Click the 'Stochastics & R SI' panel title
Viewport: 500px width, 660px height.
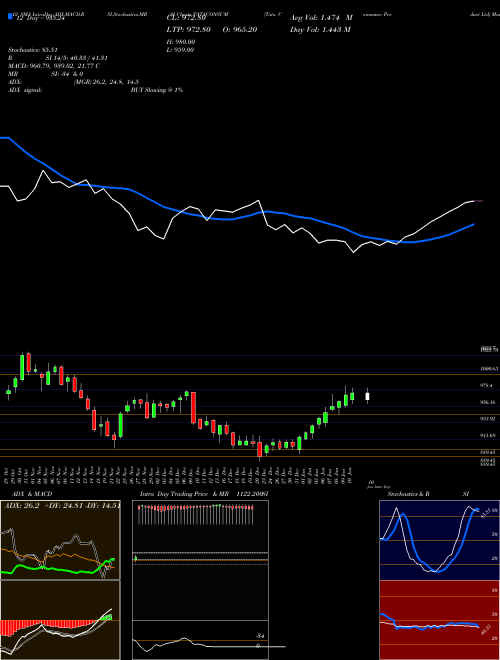click(428, 494)
